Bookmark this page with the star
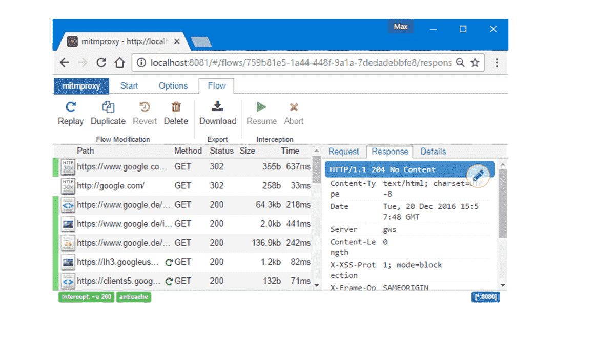Viewport: 615px width, 364px height. click(x=475, y=62)
